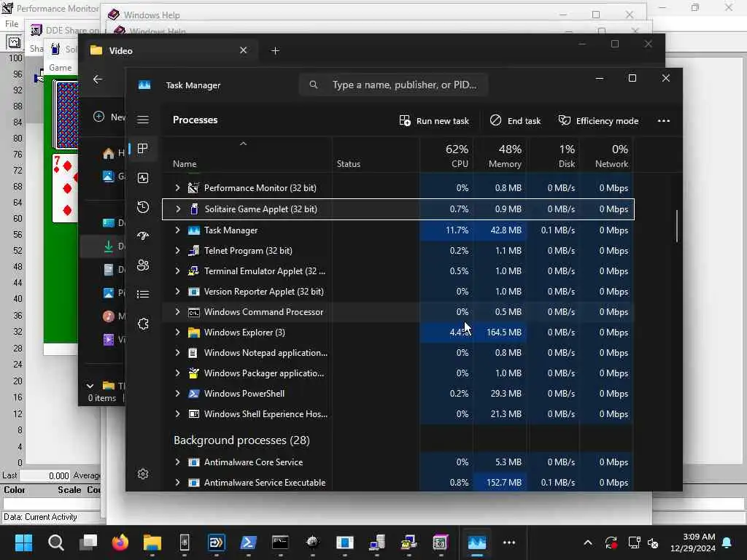Viewport: 747px width, 560px height.
Task: Sort by Network column header
Action: [x=606, y=156]
